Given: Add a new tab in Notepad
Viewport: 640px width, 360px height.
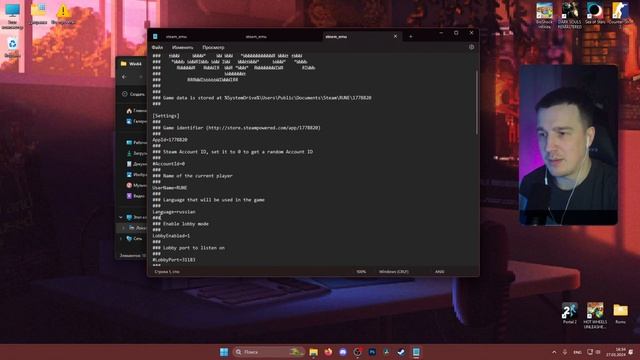Looking at the screenshot, I should [411, 37].
